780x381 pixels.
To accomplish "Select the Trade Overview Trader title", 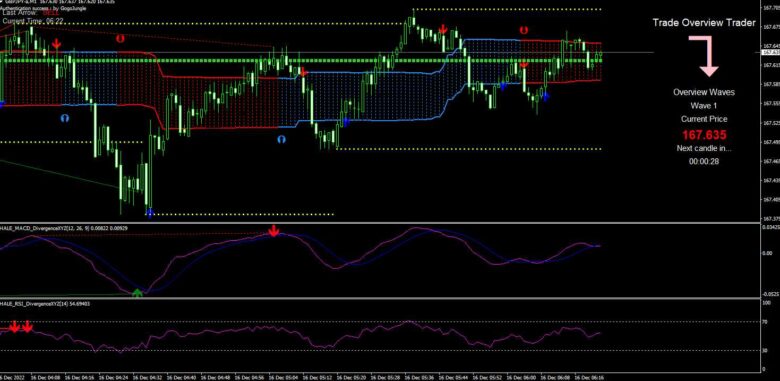I will click(704, 23).
